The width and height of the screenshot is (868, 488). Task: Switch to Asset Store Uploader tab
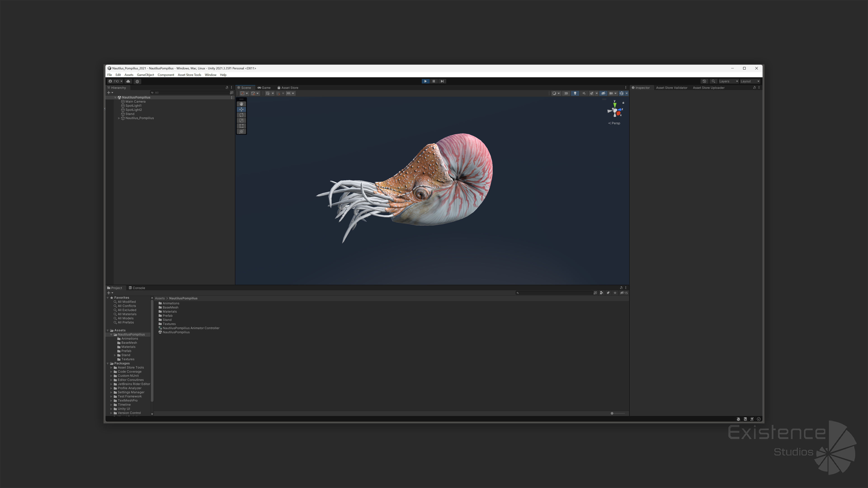(708, 88)
